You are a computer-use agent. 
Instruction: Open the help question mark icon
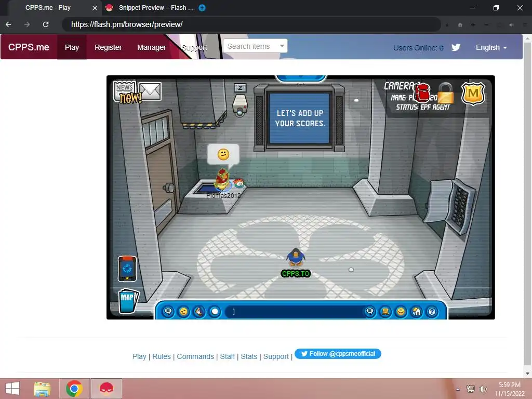[x=432, y=312]
